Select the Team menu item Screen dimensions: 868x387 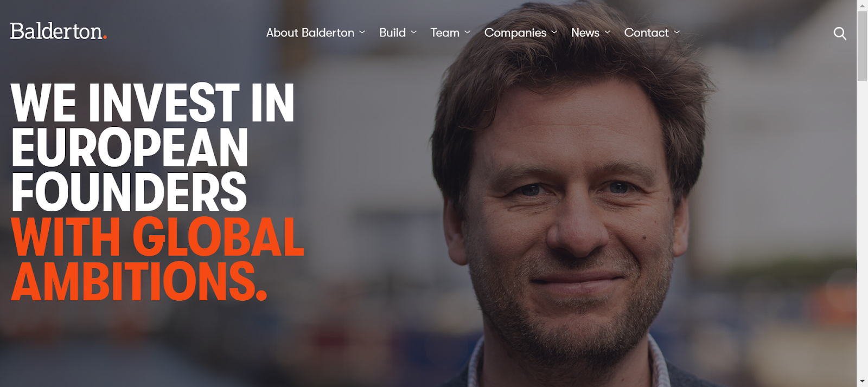tap(445, 33)
